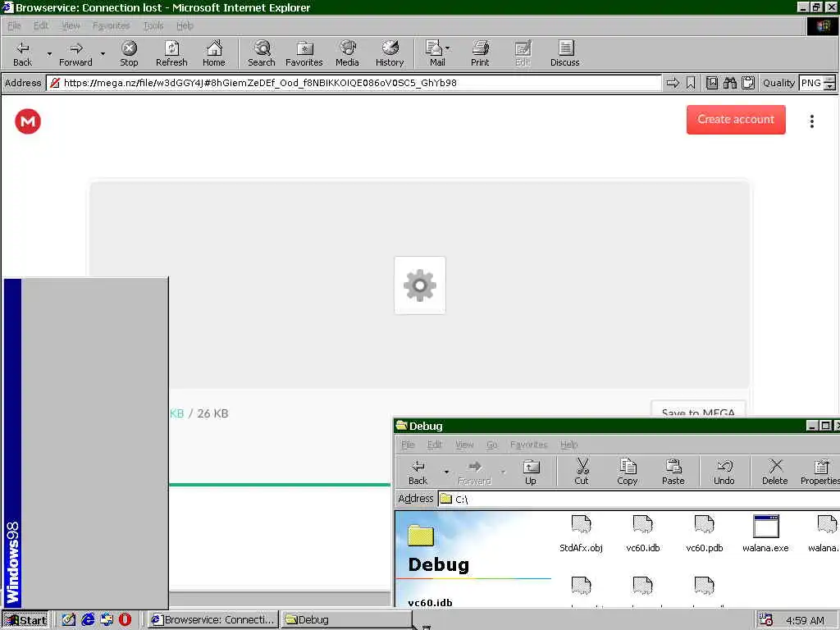Click Back in the Debug window toolbar

(x=418, y=472)
